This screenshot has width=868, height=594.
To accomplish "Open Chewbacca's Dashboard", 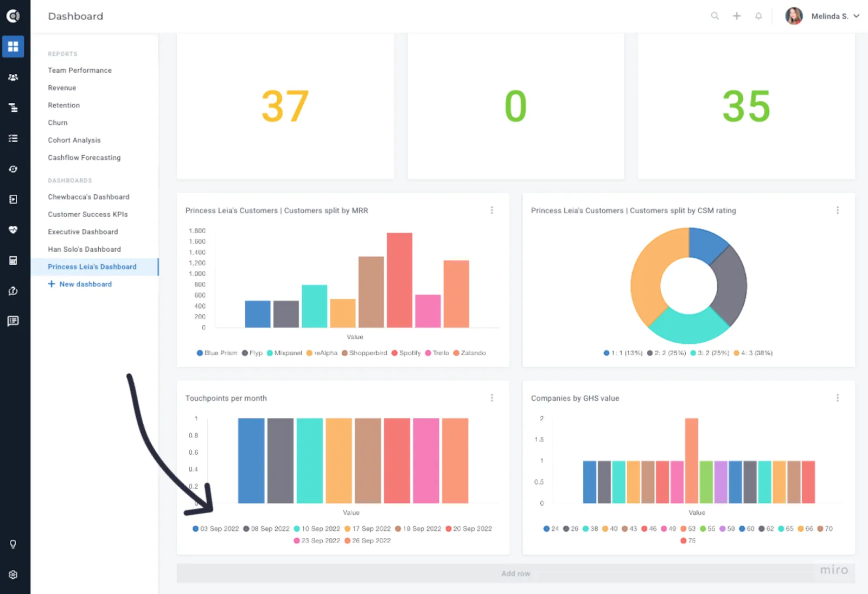I will click(88, 197).
